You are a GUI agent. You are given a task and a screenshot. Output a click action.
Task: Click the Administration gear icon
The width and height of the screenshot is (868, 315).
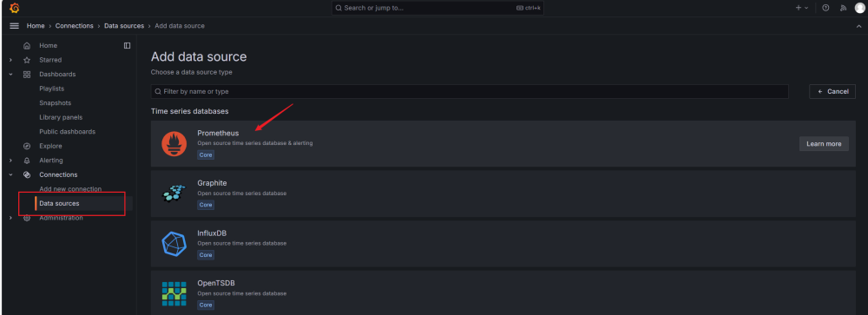pos(27,218)
